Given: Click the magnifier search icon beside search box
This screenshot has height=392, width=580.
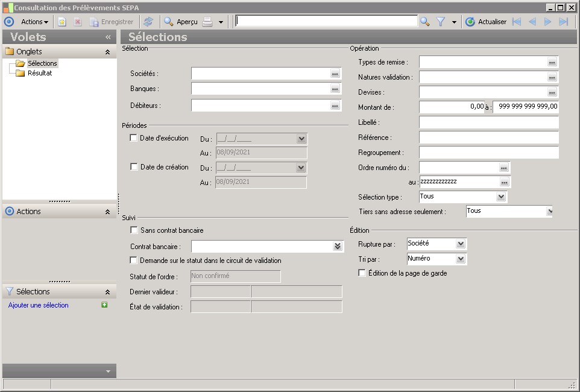Looking at the screenshot, I should pyautogui.click(x=425, y=22).
